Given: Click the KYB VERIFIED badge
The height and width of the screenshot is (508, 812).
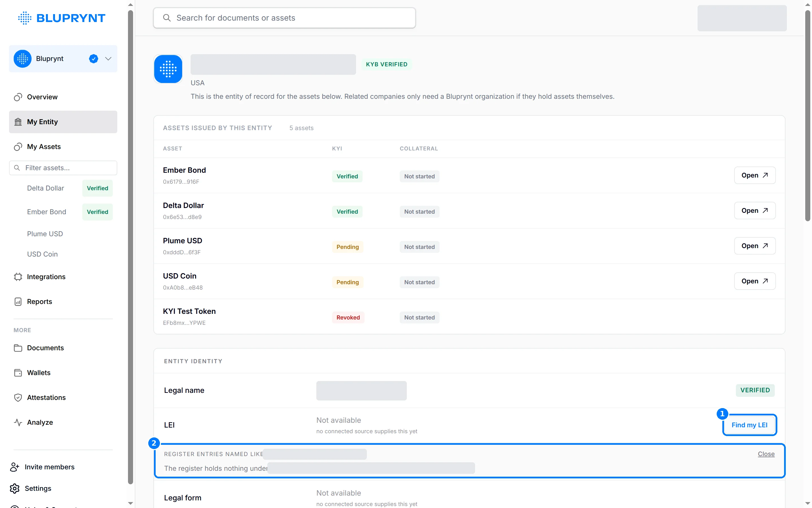Looking at the screenshot, I should (387, 65).
